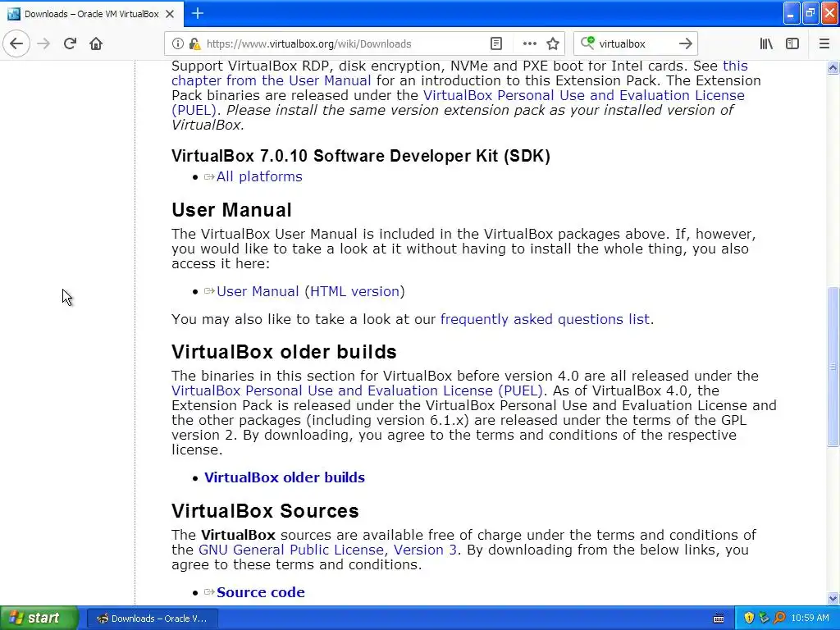The height and width of the screenshot is (630, 840).
Task: Open the VirtualBox older builds link
Action: [x=285, y=477]
